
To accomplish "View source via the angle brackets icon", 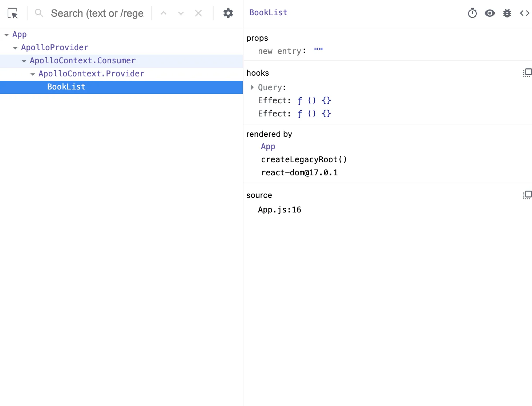I will pos(524,13).
